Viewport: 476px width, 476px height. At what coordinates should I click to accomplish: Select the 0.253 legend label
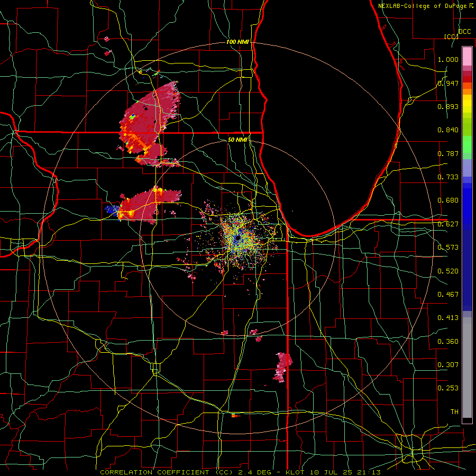click(x=448, y=388)
